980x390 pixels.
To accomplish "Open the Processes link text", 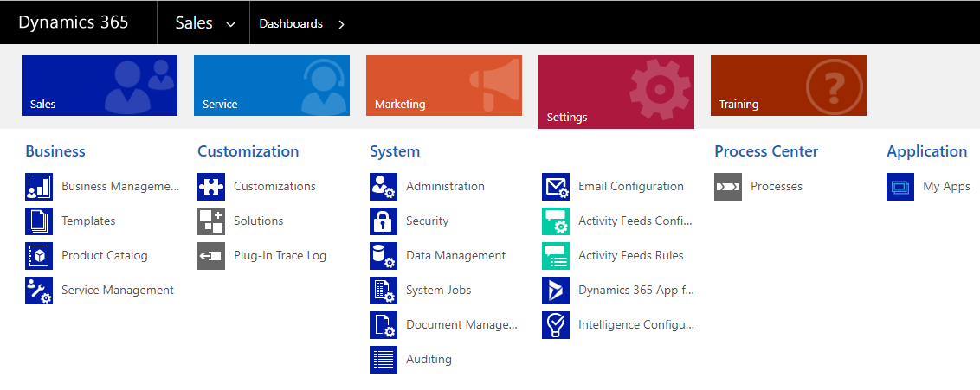I will click(x=777, y=187).
